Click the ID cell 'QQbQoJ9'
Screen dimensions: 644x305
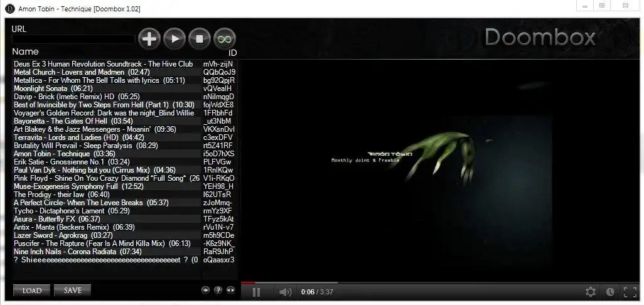[219, 72]
